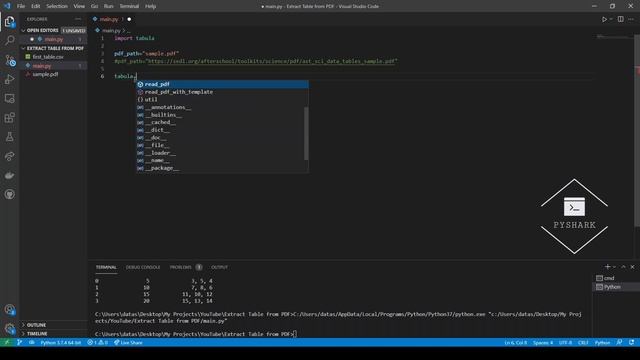Create a new terminal with plus icon
The width and height of the screenshot is (640, 360).
[x=607, y=267]
